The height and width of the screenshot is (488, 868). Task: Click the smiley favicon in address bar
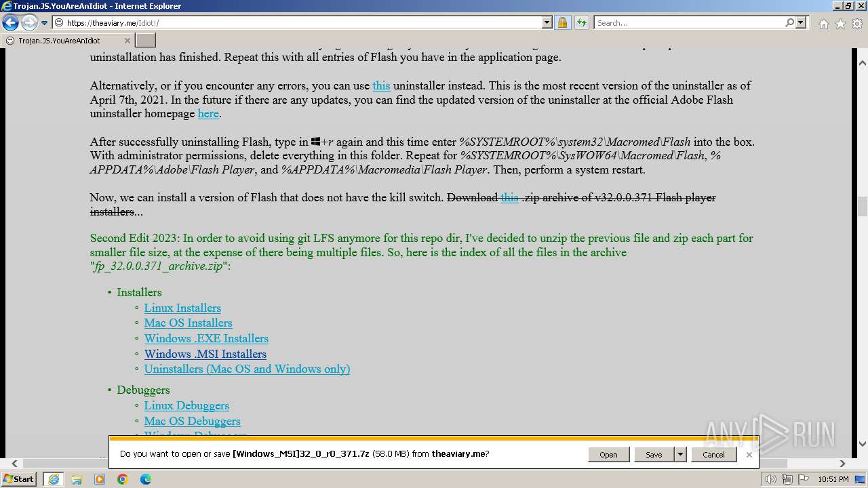click(x=59, y=22)
